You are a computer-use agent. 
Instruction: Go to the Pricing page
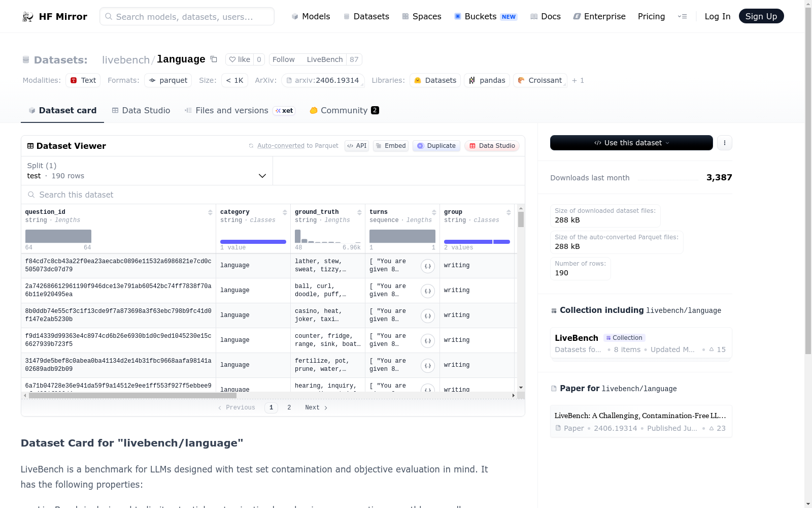pos(651,16)
